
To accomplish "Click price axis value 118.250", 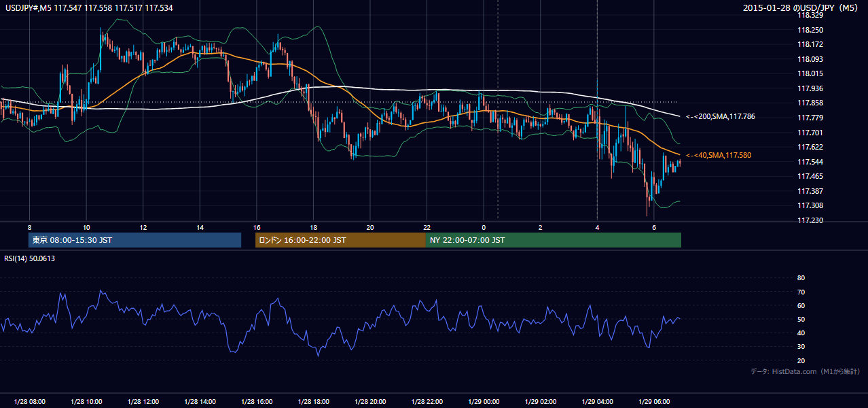I will tap(810, 30).
